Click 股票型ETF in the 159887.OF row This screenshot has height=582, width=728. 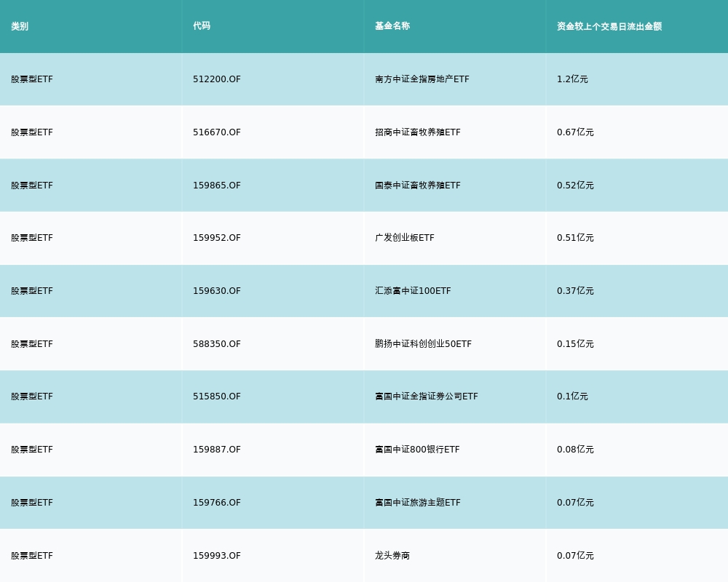point(32,450)
